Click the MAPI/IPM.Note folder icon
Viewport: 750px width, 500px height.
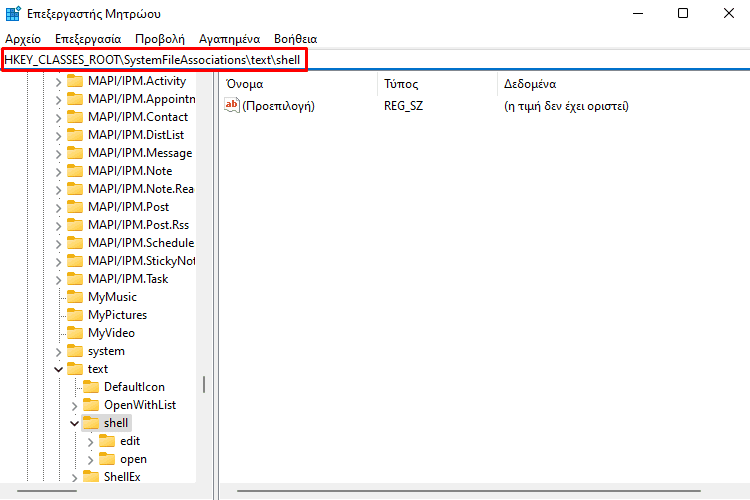(75, 170)
